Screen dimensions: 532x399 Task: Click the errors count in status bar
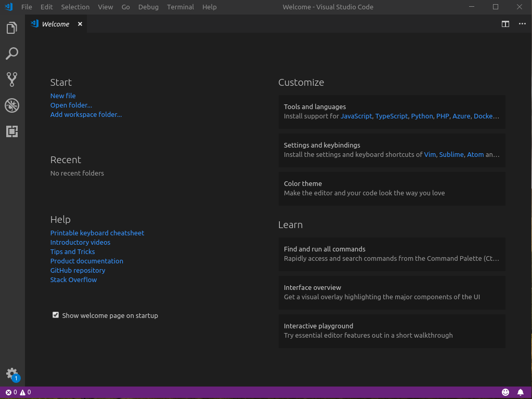pyautogui.click(x=11, y=392)
